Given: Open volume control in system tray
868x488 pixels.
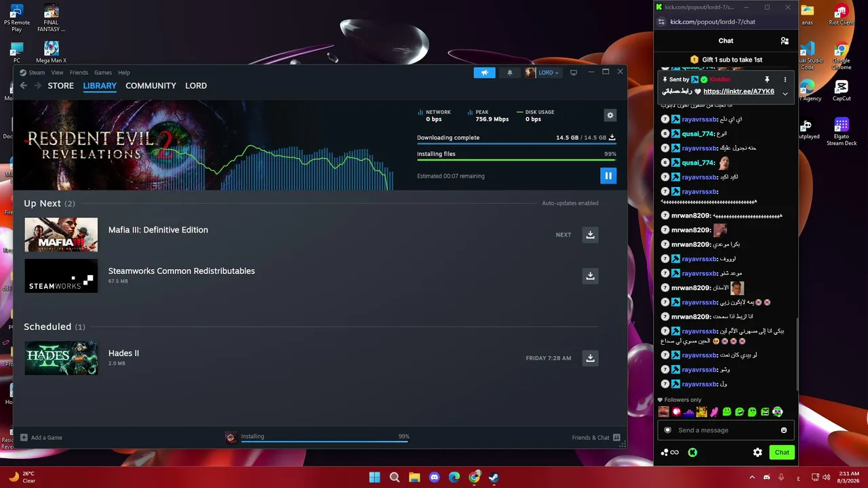Looking at the screenshot, I should coord(826,477).
